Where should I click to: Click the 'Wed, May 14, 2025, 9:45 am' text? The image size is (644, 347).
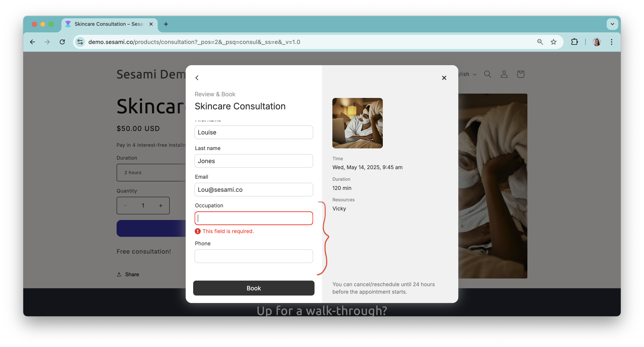coord(367,167)
